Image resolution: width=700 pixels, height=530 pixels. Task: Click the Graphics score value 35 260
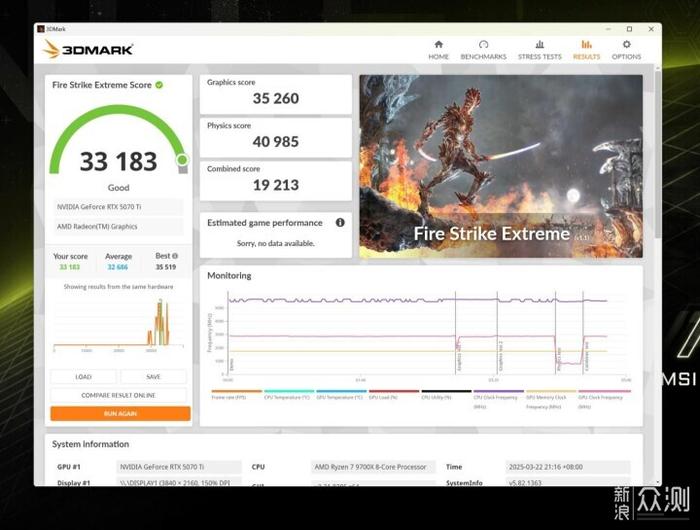pos(276,98)
